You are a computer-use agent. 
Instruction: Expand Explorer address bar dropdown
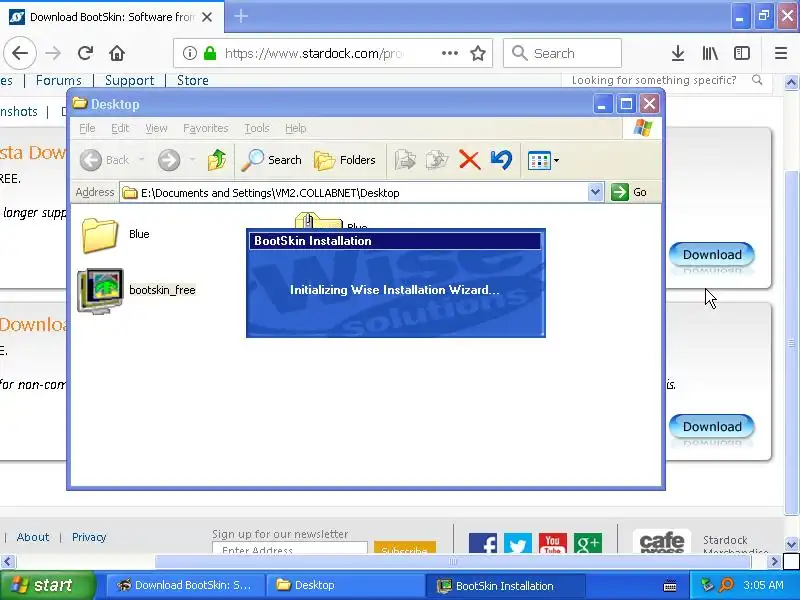(x=595, y=192)
